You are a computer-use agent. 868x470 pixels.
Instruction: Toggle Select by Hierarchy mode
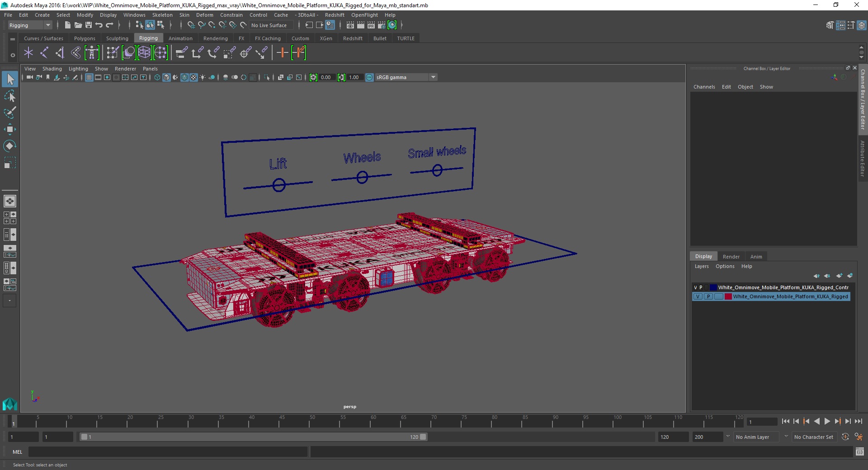[x=139, y=25]
